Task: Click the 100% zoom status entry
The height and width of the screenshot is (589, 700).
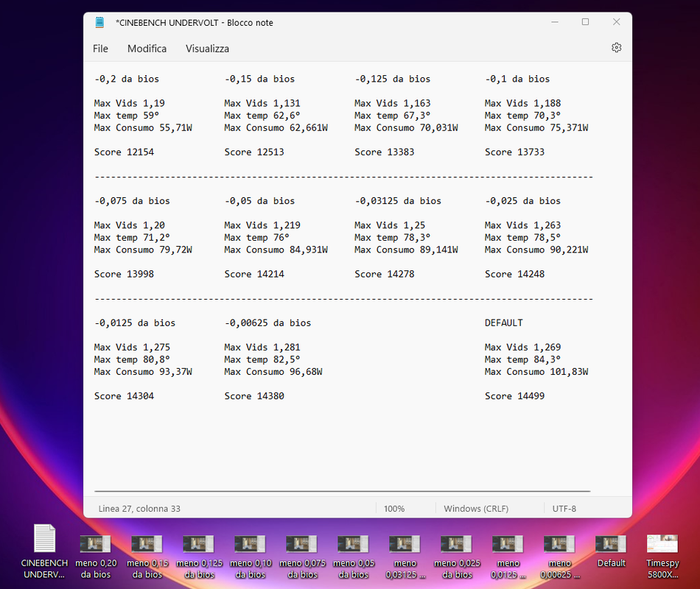Action: 394,509
